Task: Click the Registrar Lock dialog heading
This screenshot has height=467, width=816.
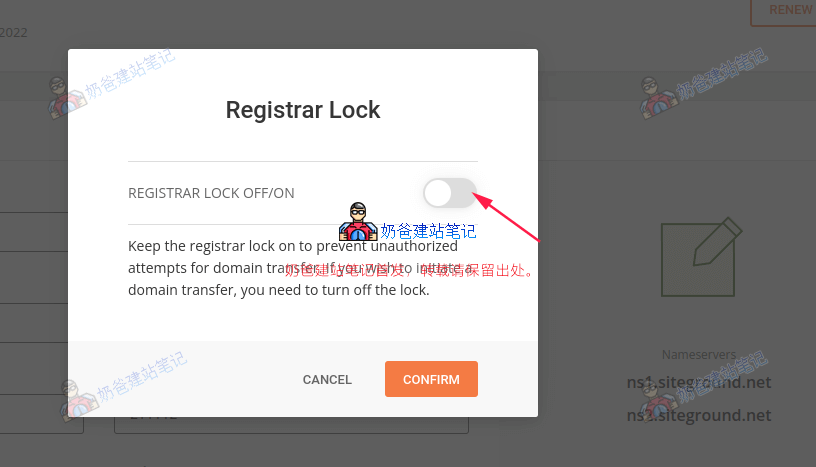Action: click(x=303, y=110)
